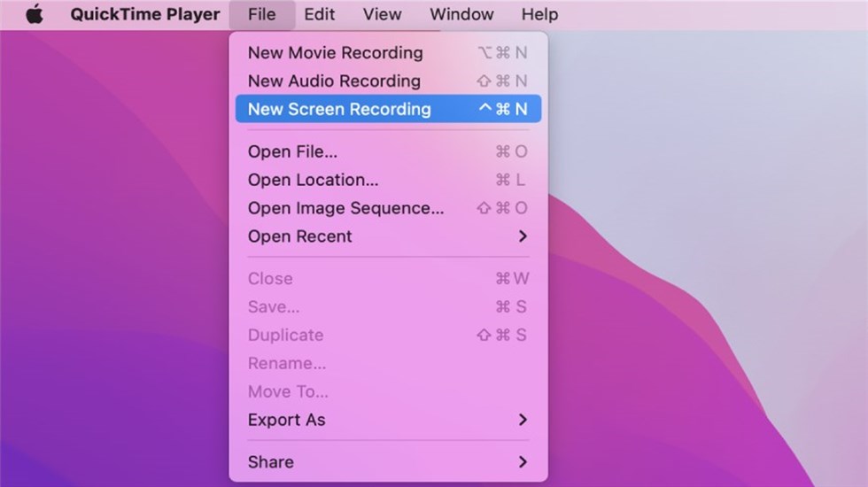Open the Edit menu
The height and width of the screenshot is (487, 868).
[320, 14]
